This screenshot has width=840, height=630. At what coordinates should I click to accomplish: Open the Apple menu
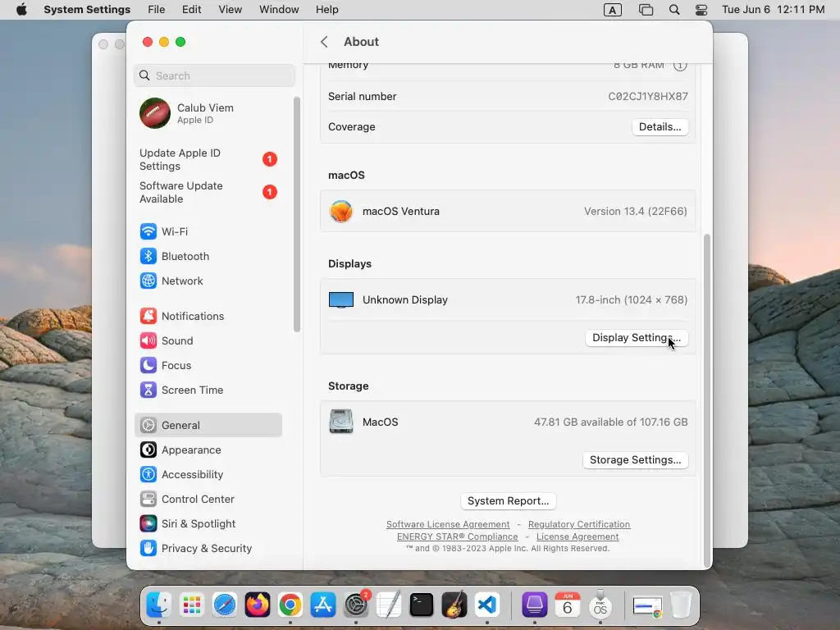click(21, 10)
